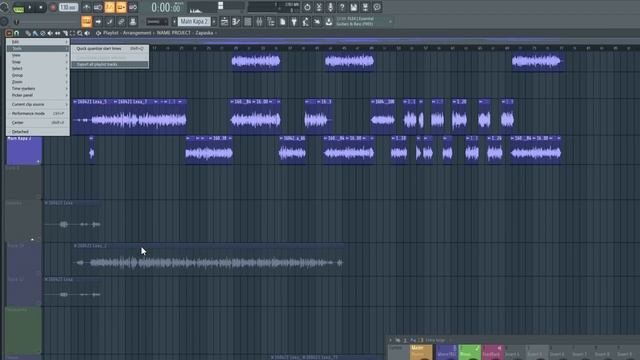
Task: Toggle the metronome button on top bar
Action: click(x=87, y=7)
